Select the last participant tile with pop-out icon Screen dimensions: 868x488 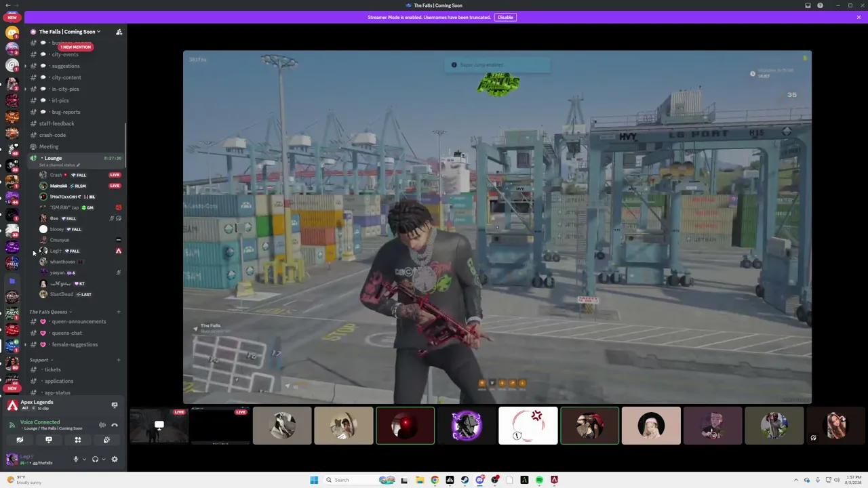836,426
